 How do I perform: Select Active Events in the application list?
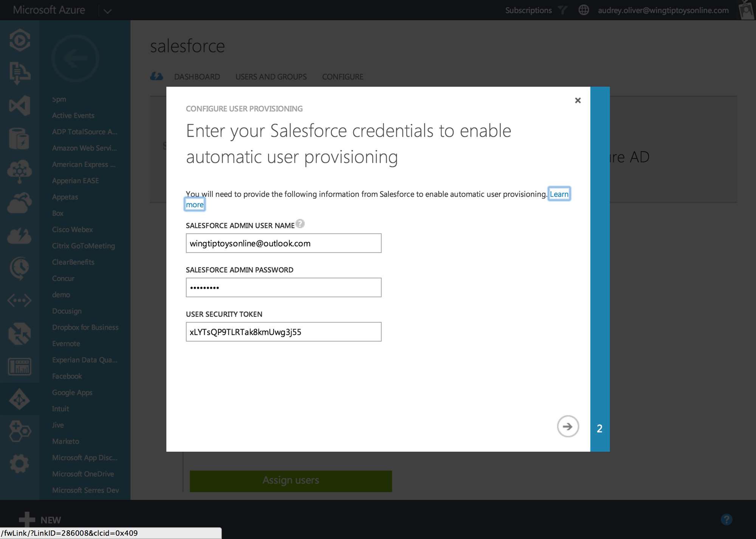click(x=73, y=116)
